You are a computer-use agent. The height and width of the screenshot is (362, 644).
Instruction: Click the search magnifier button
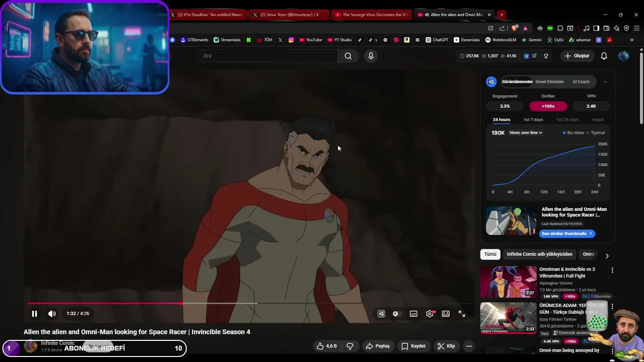348,56
